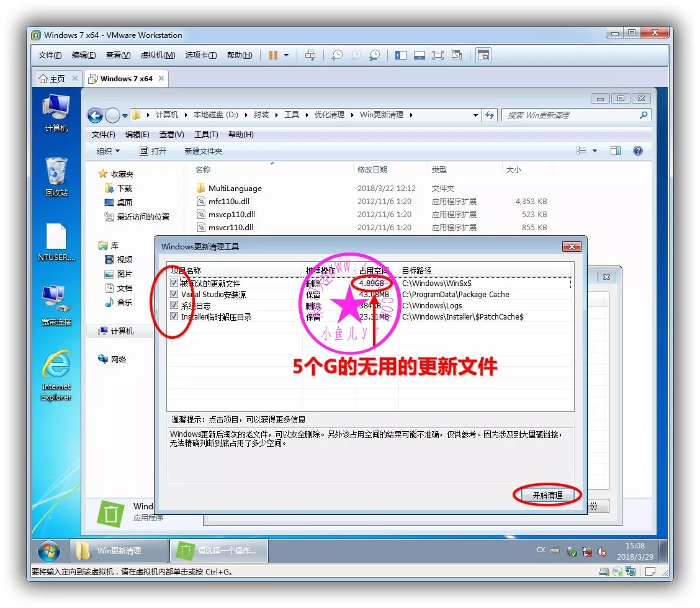
Task: Open the pause button dropdown arrow
Action: [x=287, y=55]
